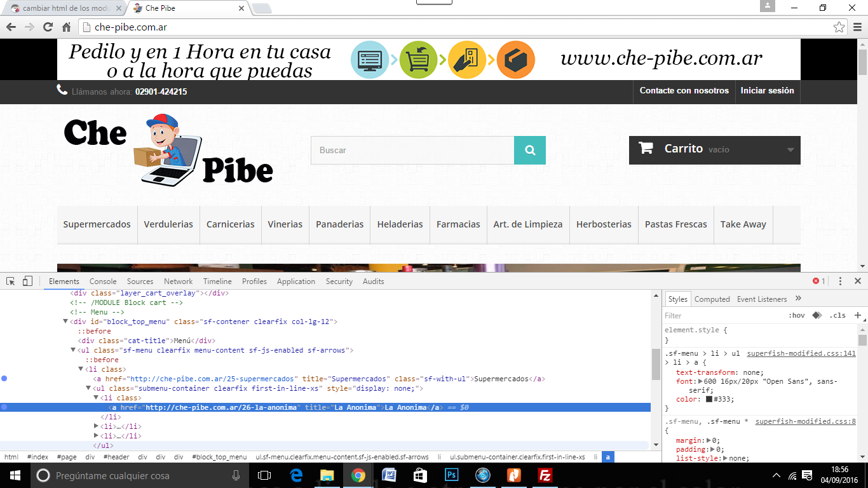This screenshot has height=488, width=868.
Task: Open File Explorer from the taskbar
Action: pos(327,475)
